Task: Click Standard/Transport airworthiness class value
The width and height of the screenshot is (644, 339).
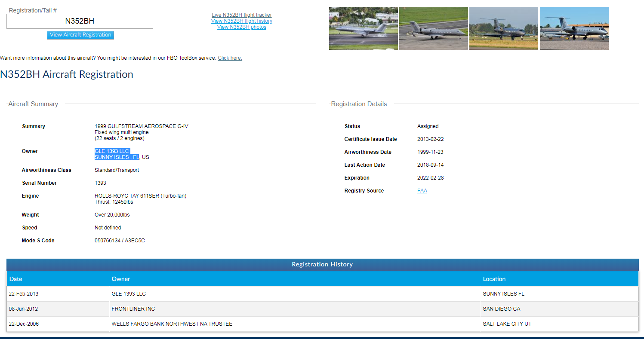Action: (x=117, y=170)
